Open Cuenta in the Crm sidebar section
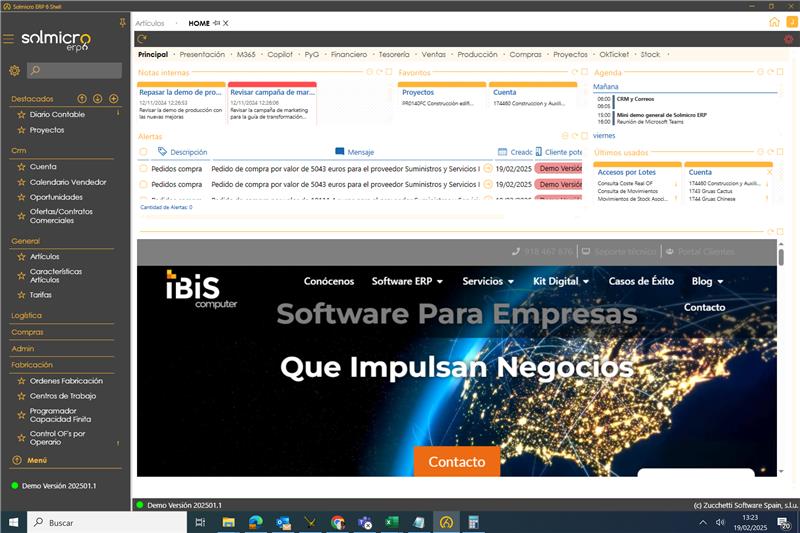Viewport: 800px width, 533px height. 43,167
